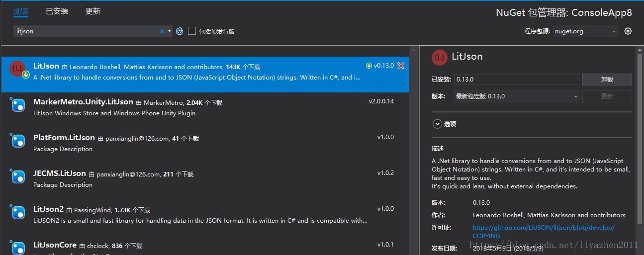The height and width of the screenshot is (255, 644).
Task: Click the author names in details pane
Action: click(x=549, y=215)
